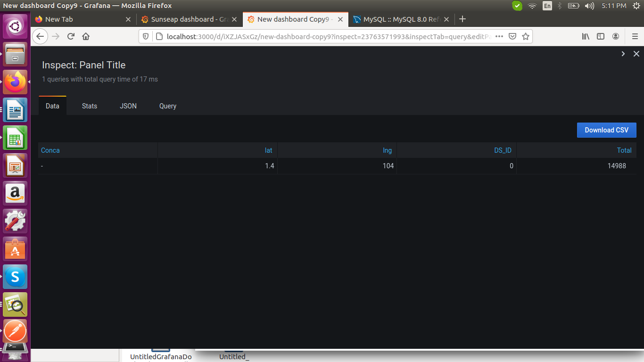Open a new browser tab
Image resolution: width=644 pixels, height=362 pixels.
pyautogui.click(x=462, y=19)
